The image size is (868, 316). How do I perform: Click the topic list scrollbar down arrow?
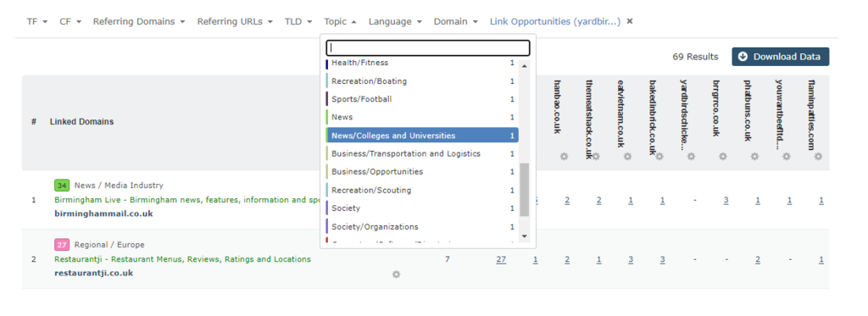click(525, 236)
